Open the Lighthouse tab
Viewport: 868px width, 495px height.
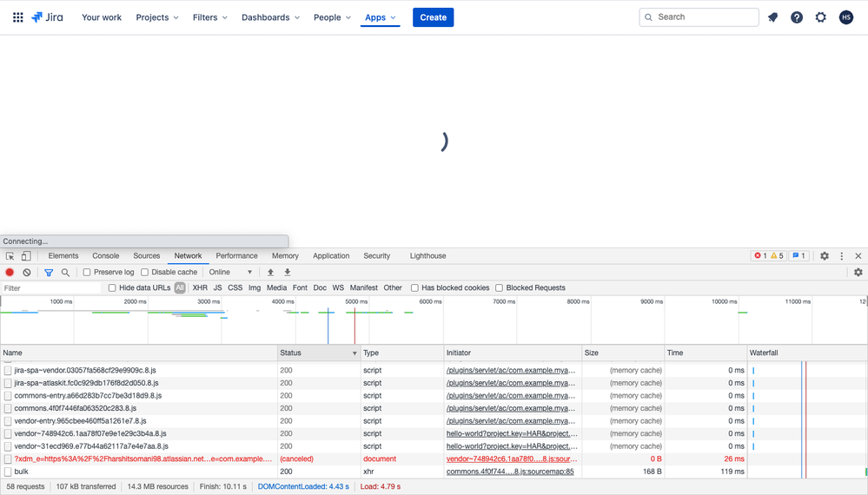click(x=427, y=256)
